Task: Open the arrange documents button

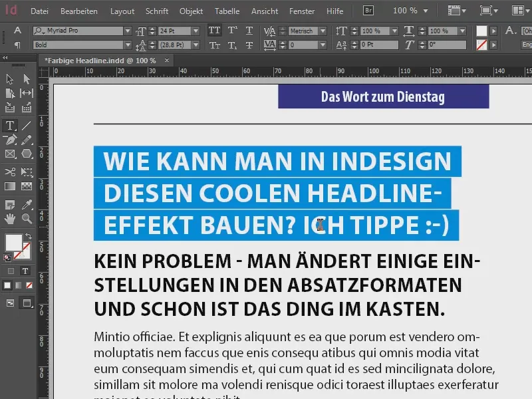Action: [x=521, y=11]
